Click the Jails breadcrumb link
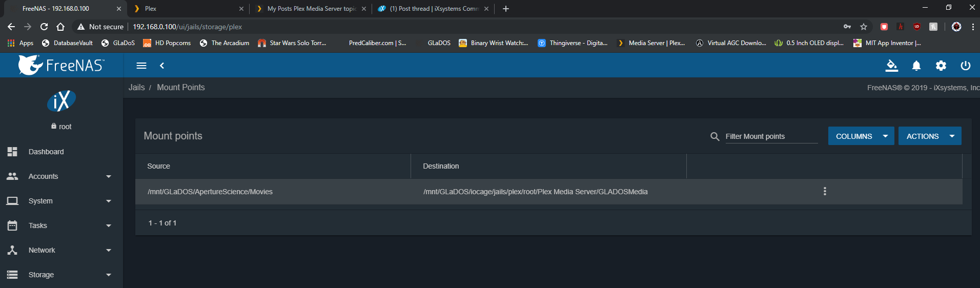Screen dimensions: 980x288 tap(136, 88)
